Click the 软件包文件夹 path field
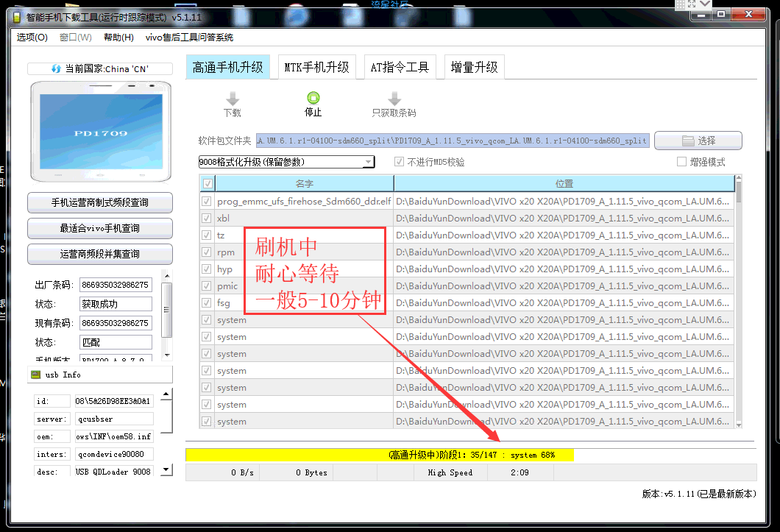 453,141
